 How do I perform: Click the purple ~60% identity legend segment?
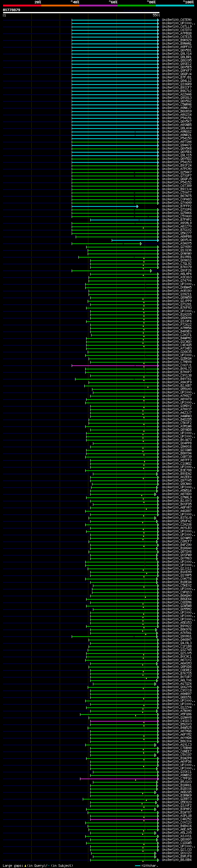[98, 6]
